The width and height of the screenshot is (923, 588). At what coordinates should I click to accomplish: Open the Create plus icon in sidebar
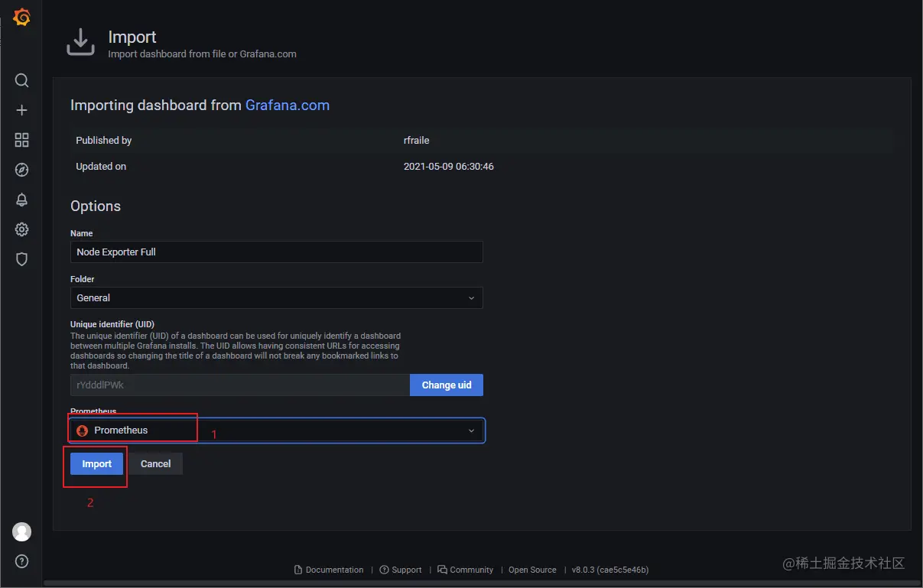click(x=22, y=110)
